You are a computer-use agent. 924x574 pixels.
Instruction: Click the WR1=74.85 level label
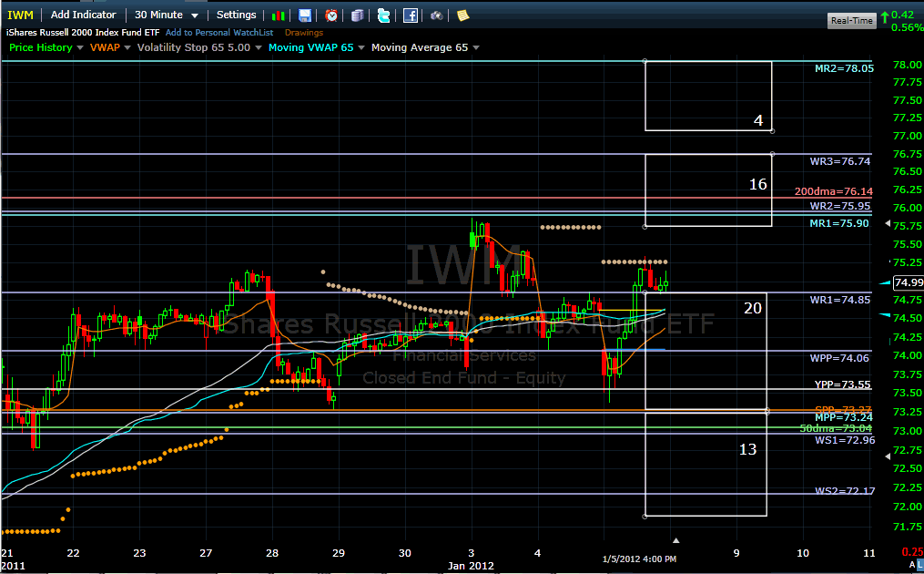pyautogui.click(x=839, y=300)
